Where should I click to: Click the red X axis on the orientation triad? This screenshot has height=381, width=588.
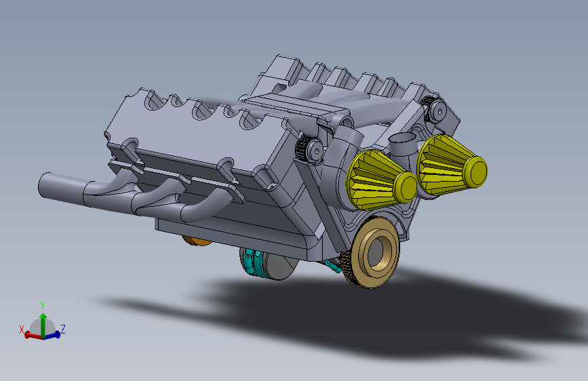tap(33, 336)
